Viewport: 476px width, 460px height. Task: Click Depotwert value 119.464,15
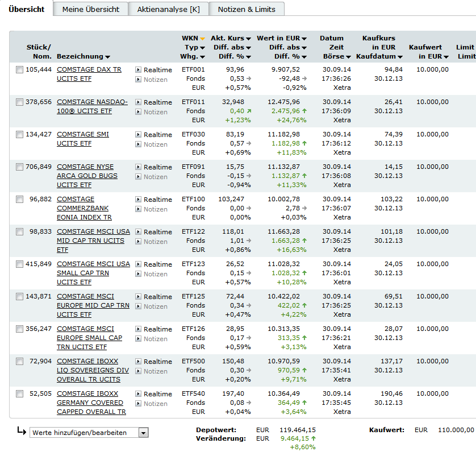[298, 430]
